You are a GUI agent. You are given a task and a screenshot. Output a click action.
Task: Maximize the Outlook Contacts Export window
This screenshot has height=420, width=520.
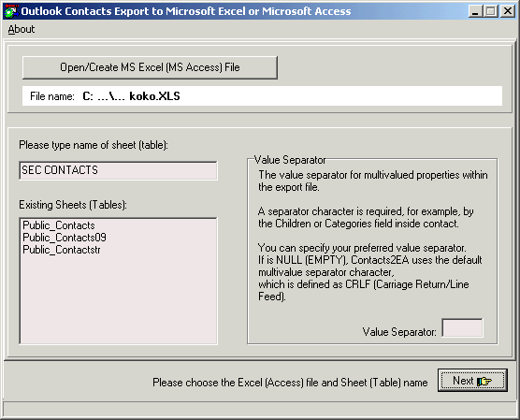[490, 11]
